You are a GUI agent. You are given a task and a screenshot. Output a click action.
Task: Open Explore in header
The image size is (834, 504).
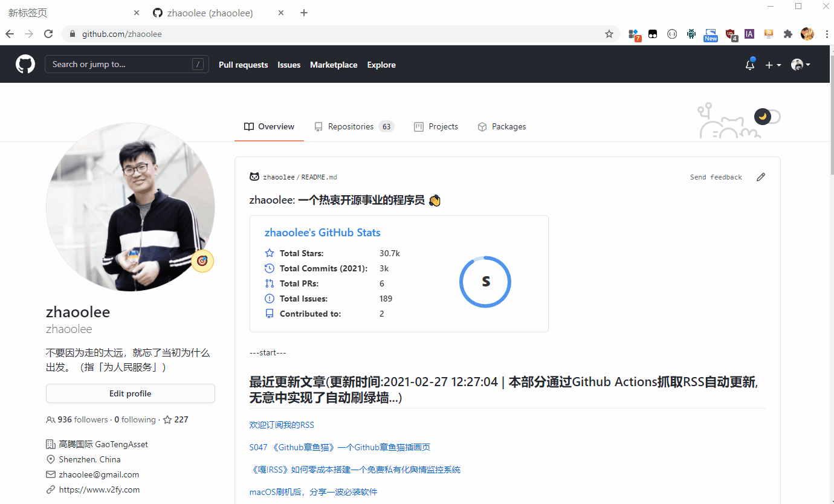click(x=381, y=65)
